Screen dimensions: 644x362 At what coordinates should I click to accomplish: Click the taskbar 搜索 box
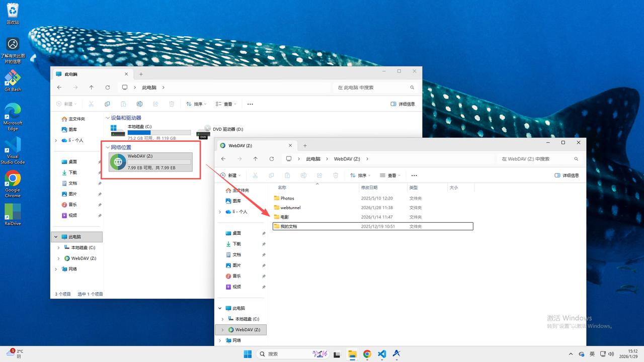(x=294, y=354)
